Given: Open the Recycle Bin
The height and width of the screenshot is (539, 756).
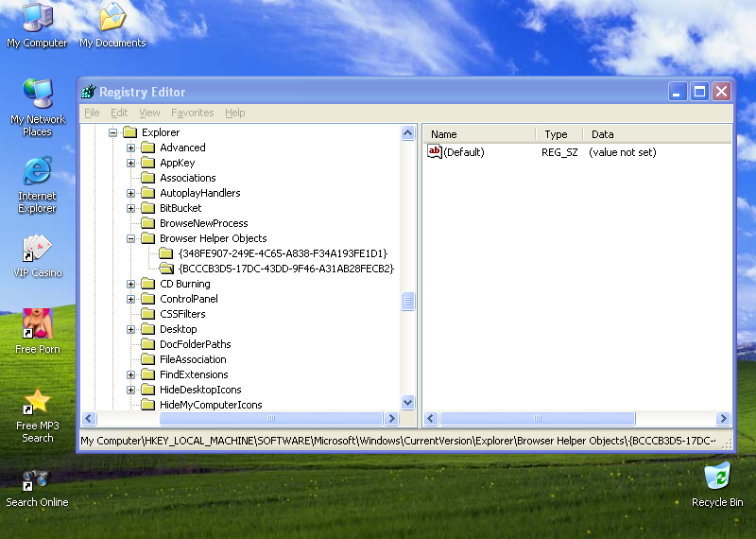Looking at the screenshot, I should pos(717,478).
